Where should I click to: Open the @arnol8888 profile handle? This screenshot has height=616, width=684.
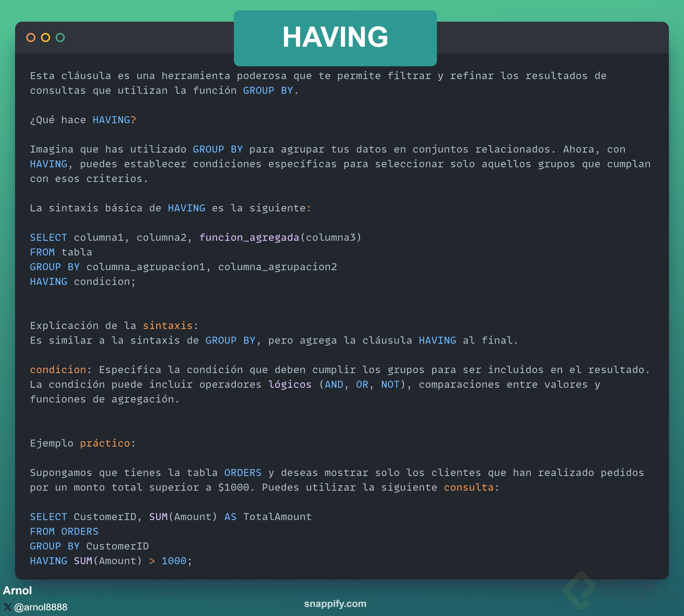41,607
